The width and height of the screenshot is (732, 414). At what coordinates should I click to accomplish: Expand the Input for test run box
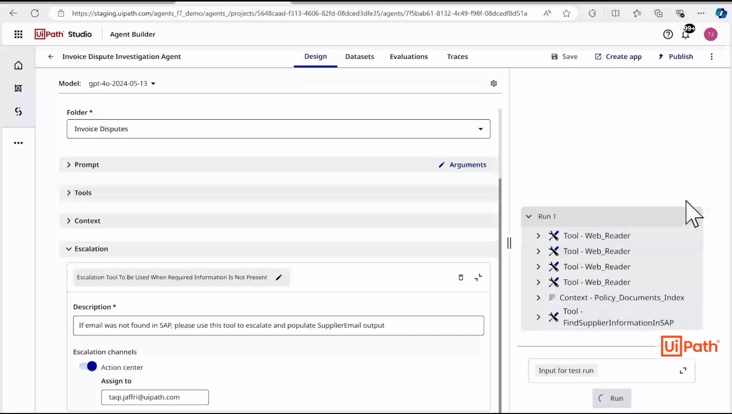pyautogui.click(x=683, y=371)
